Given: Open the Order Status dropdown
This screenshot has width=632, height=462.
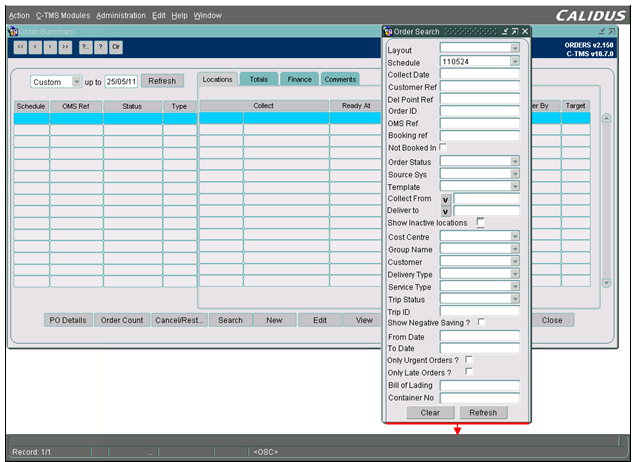Looking at the screenshot, I should point(515,161).
